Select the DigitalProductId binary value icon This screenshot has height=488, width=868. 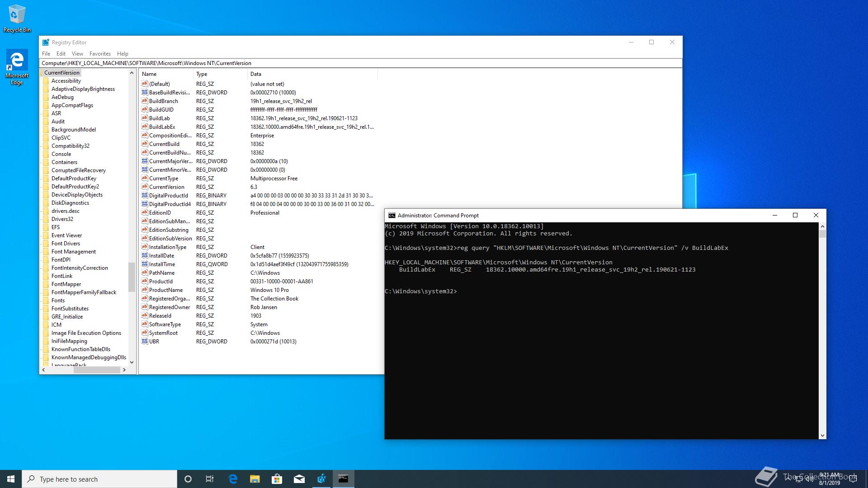145,195
